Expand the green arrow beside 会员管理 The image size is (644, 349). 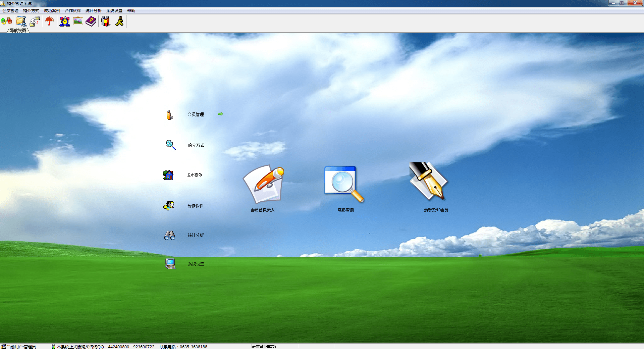coord(220,114)
